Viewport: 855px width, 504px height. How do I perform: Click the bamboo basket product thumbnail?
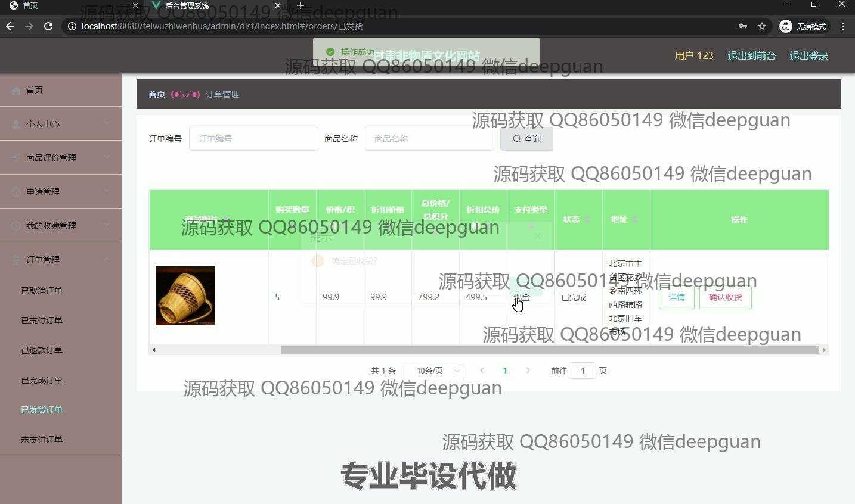click(185, 295)
